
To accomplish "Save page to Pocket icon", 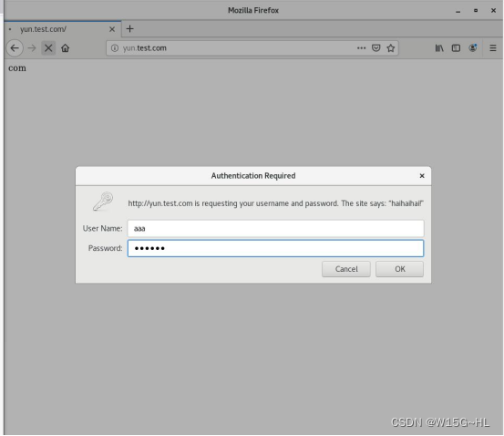I will pos(376,48).
